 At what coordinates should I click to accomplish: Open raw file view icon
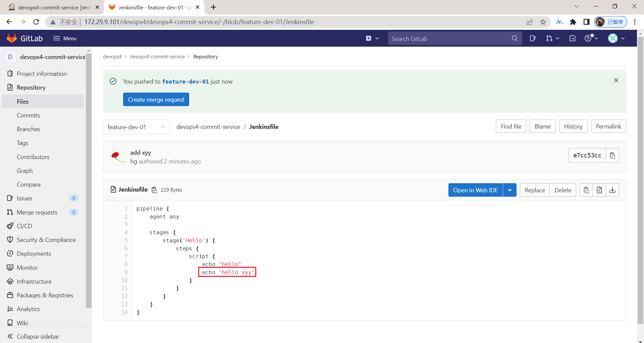599,190
